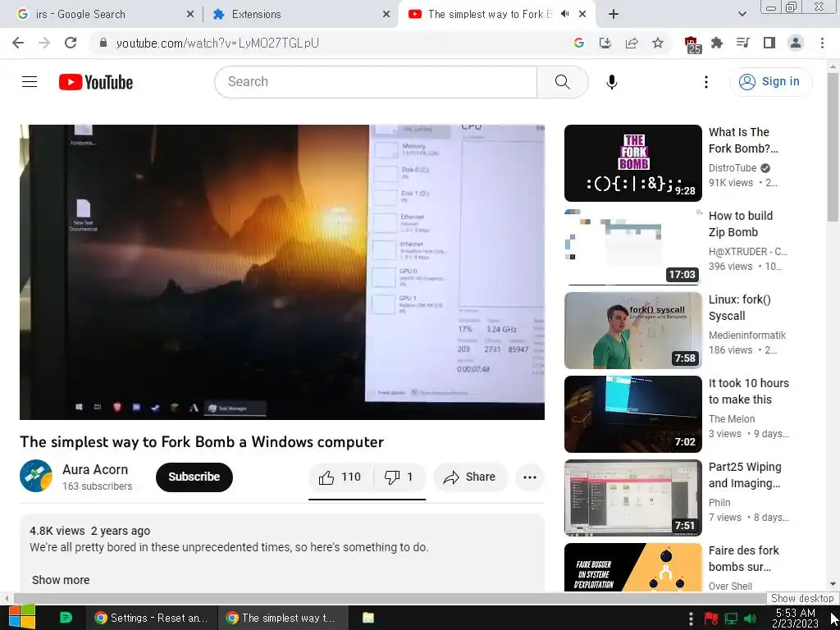Screen dimensions: 840x630
Task: Like the video with thumbs up
Action: tap(340, 477)
